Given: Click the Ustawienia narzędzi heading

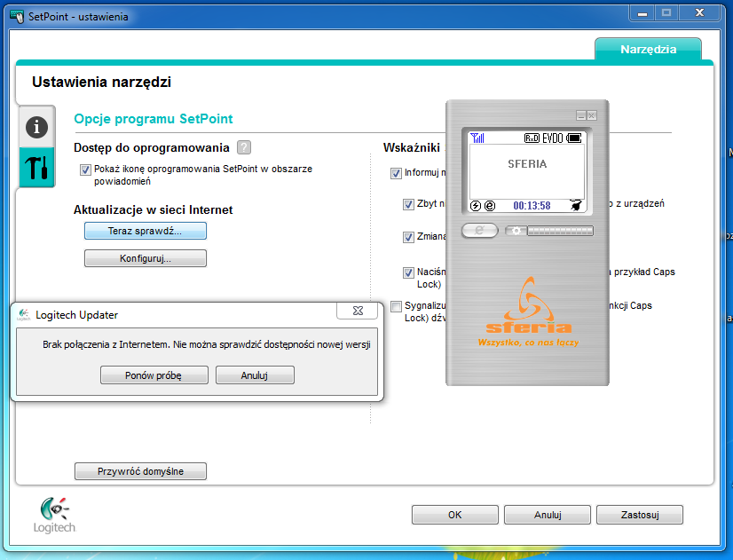Looking at the screenshot, I should pos(101,83).
